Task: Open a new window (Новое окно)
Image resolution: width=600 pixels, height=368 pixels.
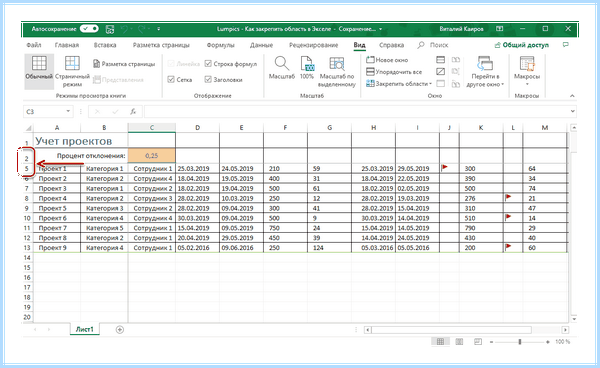Action: click(387, 60)
